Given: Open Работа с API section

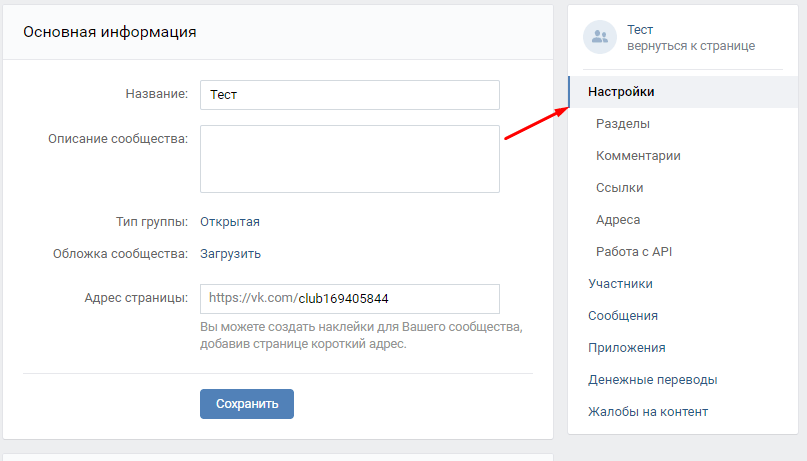Looking at the screenshot, I should (634, 252).
